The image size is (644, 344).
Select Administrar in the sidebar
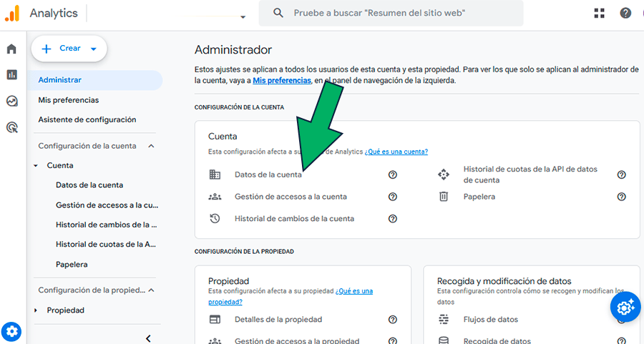pyautogui.click(x=95, y=80)
